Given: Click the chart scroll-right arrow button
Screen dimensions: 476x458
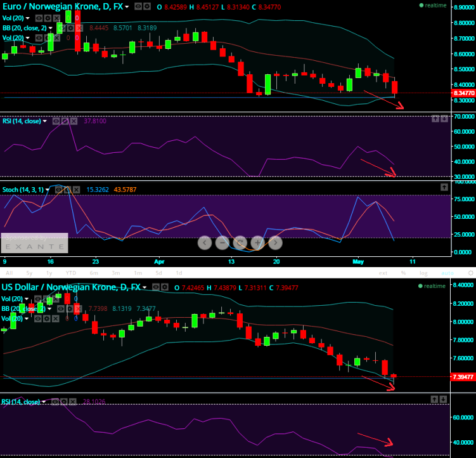Looking at the screenshot, I should (x=275, y=242).
